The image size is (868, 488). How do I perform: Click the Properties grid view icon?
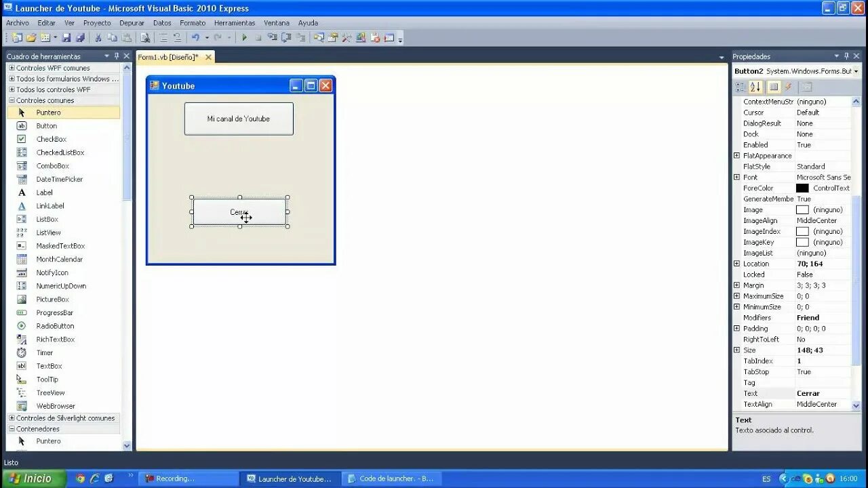coord(773,87)
